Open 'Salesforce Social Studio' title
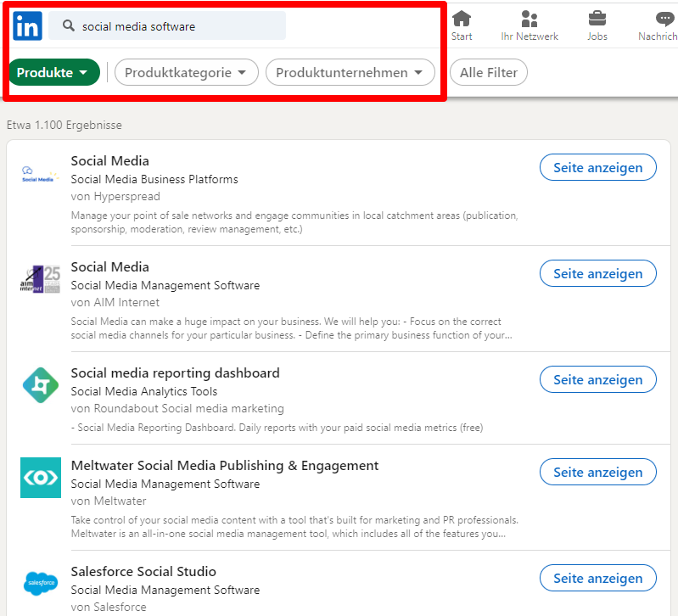This screenshot has width=678, height=616. point(143,572)
